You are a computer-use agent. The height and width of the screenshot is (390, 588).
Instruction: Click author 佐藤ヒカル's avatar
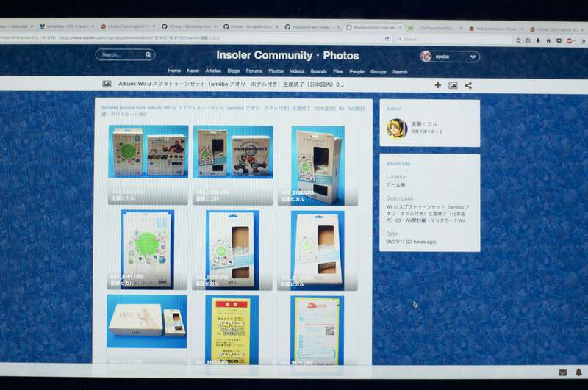coord(397,128)
